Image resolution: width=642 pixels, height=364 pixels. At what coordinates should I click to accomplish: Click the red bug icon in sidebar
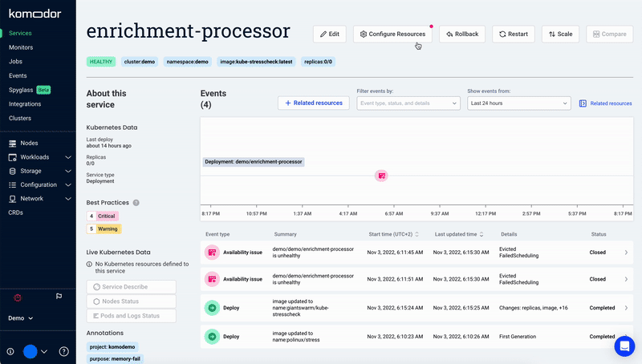point(18,297)
